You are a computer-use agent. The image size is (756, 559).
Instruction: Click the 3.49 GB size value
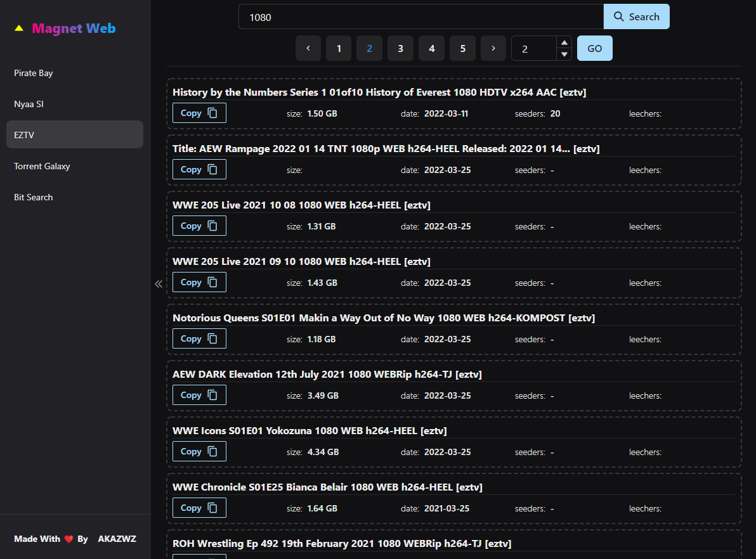click(x=323, y=395)
